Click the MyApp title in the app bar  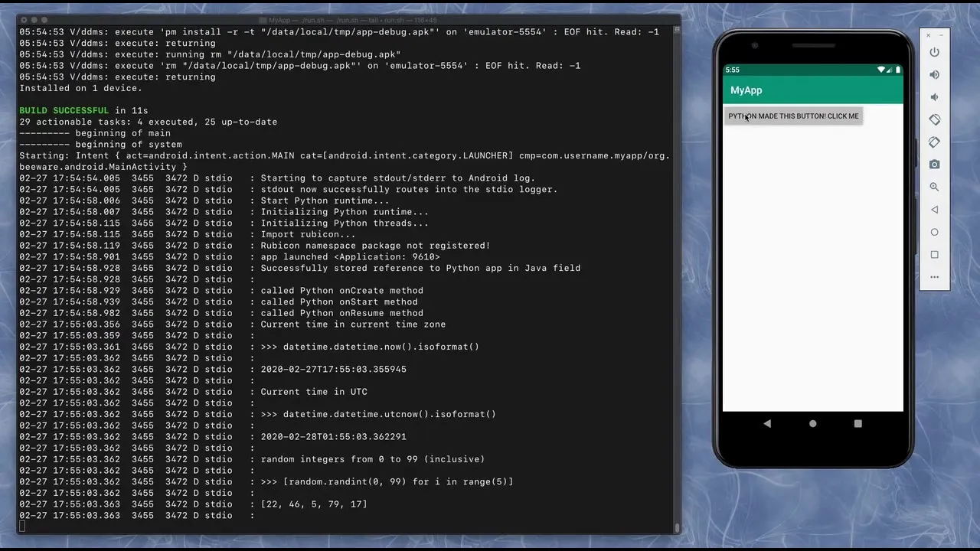click(746, 90)
